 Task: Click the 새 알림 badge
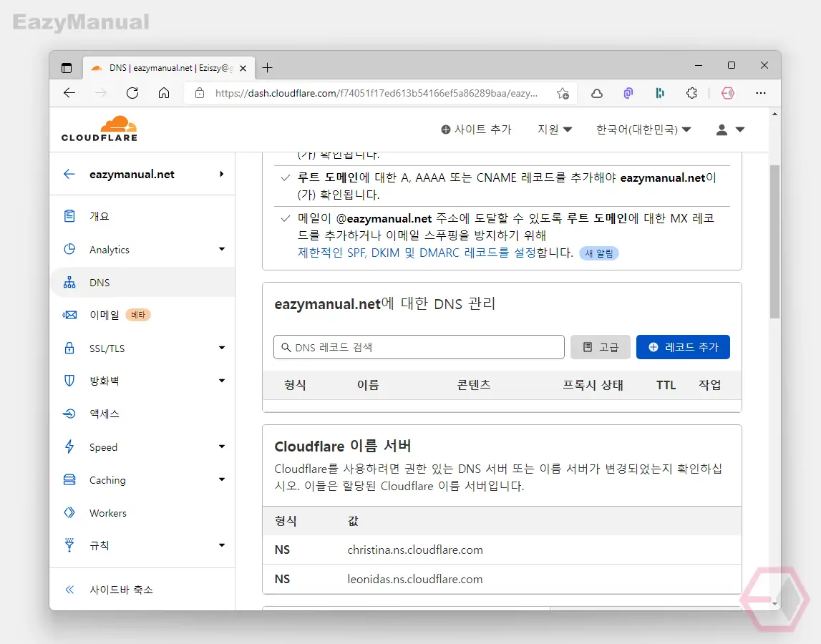599,253
